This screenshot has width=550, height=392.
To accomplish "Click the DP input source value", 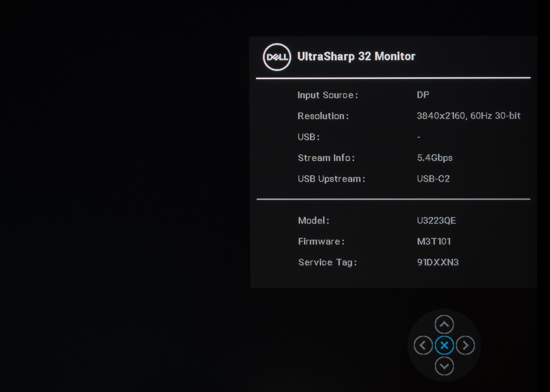I will [x=423, y=95].
